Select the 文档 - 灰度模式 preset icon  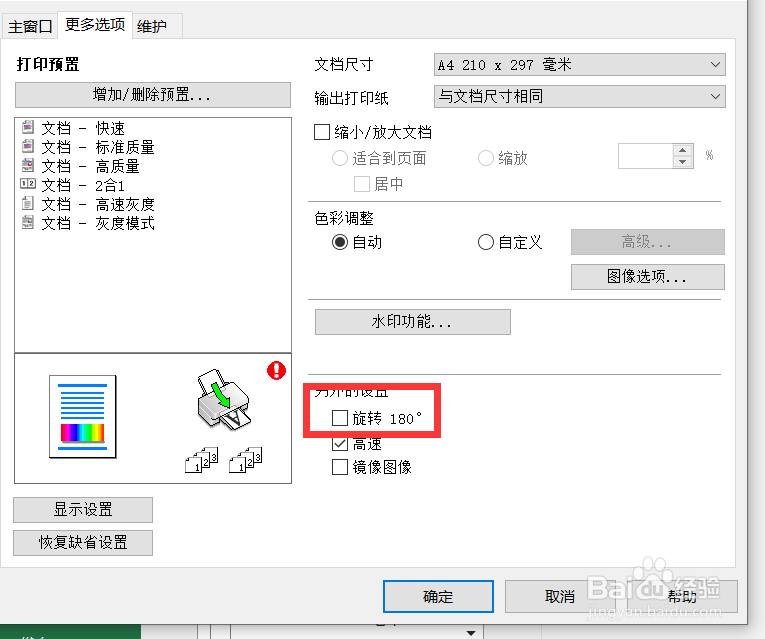[28, 222]
